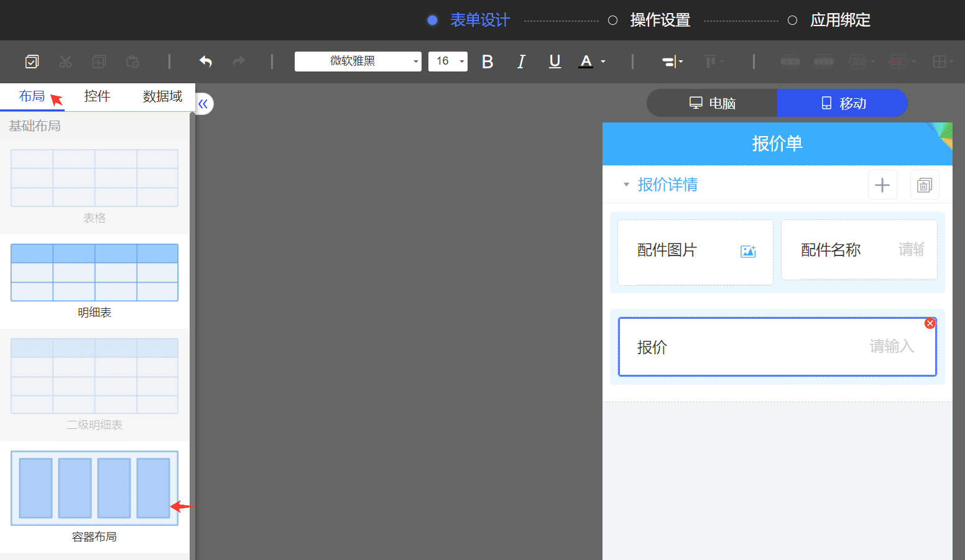965x560 pixels.
Task: Click the copy icon in the toolbar
Action: [99, 61]
